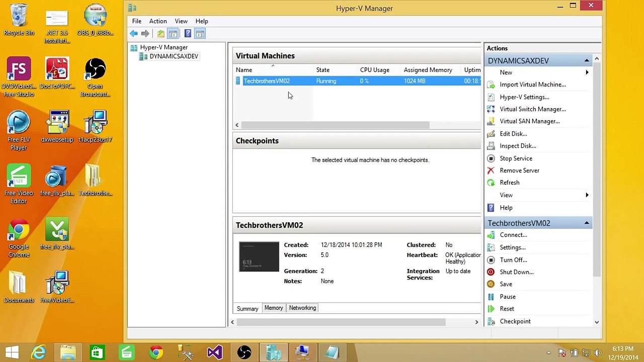Open the Help menu
The image size is (644, 362).
click(x=202, y=21)
